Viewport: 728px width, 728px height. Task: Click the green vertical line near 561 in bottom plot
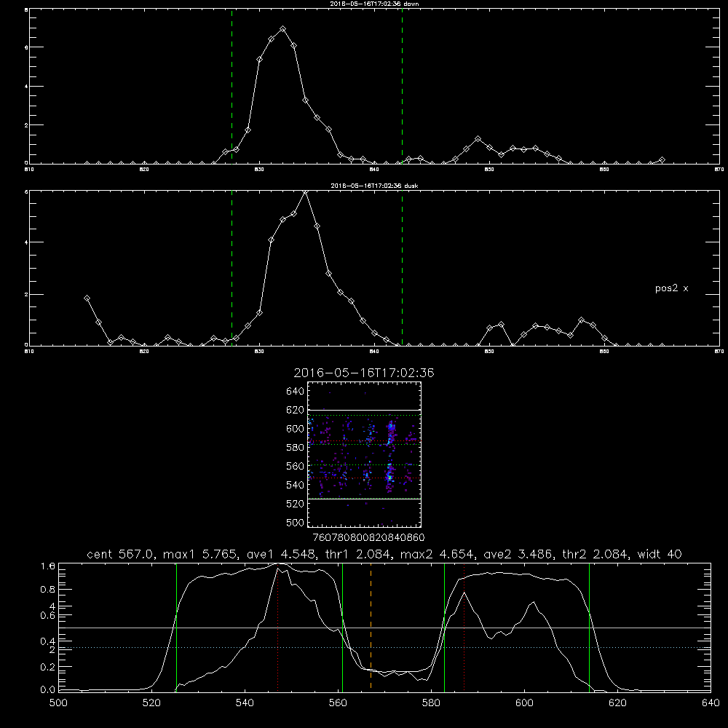[x=342, y=628]
